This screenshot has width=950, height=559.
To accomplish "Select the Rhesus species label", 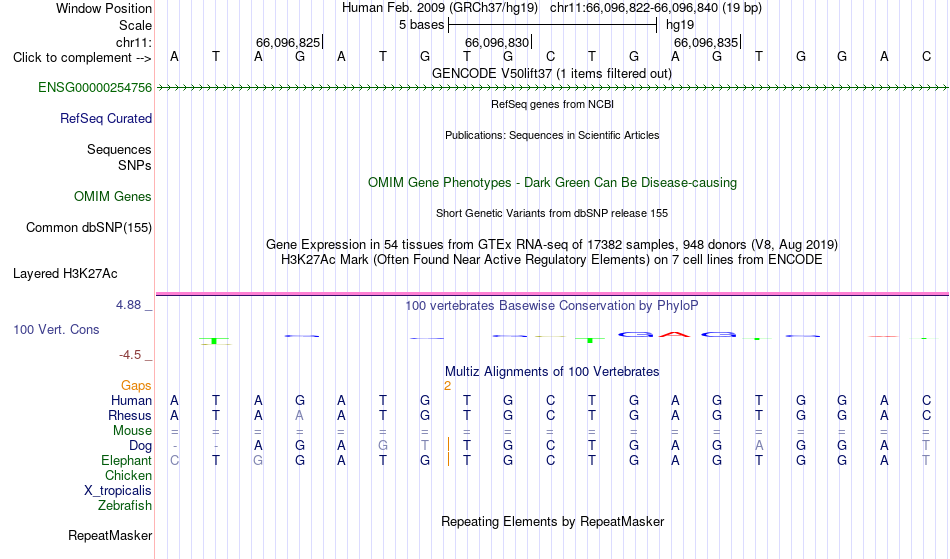I will 129,415.
